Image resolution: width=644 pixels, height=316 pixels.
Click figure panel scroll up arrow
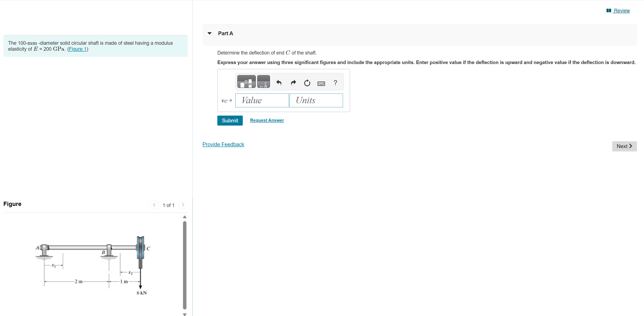(x=185, y=217)
